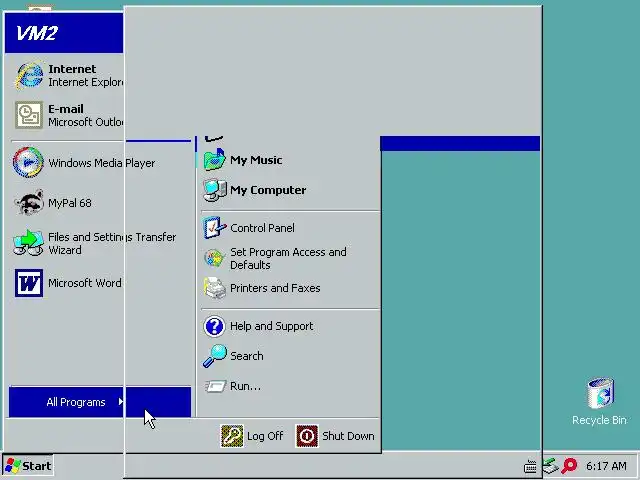Image resolution: width=640 pixels, height=480 pixels.
Task: Click the network tray icon
Action: [550, 466]
